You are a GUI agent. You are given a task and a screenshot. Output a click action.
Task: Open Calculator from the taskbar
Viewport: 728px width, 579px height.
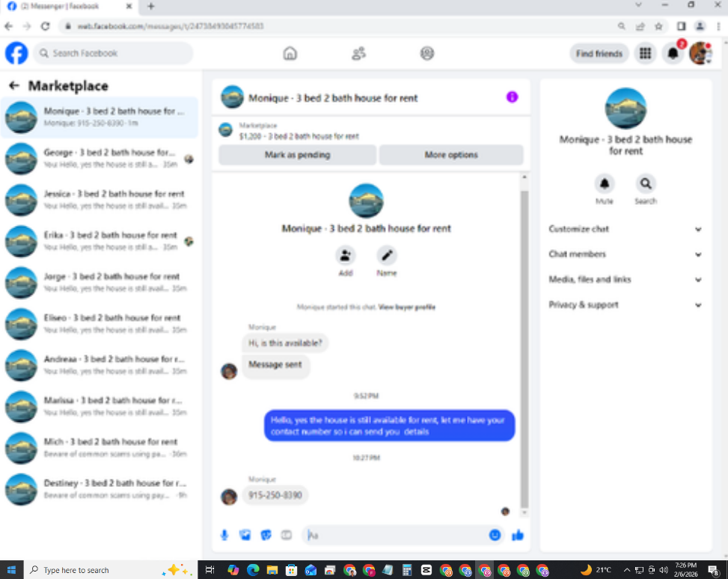pyautogui.click(x=407, y=570)
